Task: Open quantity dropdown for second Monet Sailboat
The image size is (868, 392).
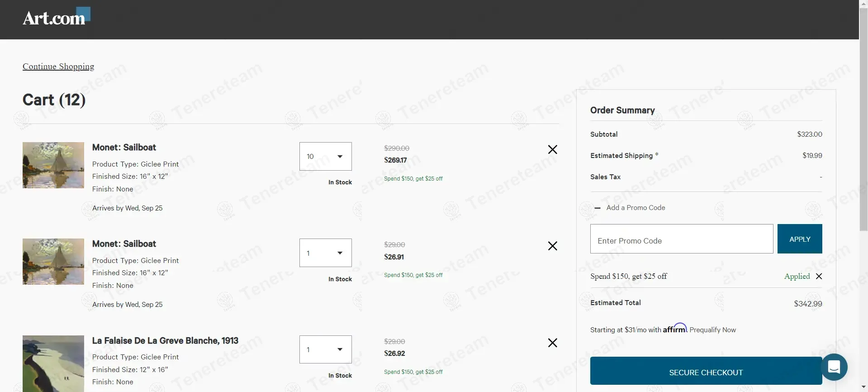Action: coord(325,253)
